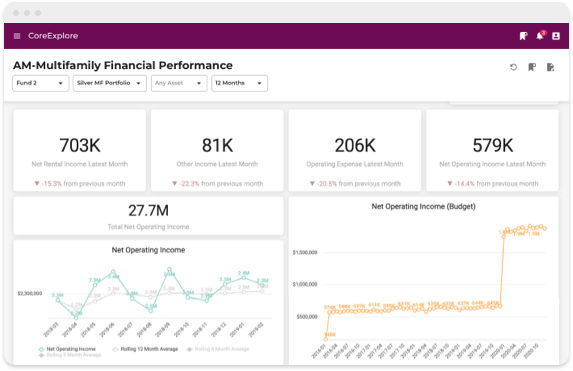
Task: Select the 81K Other Income card
Action: pos(217,150)
